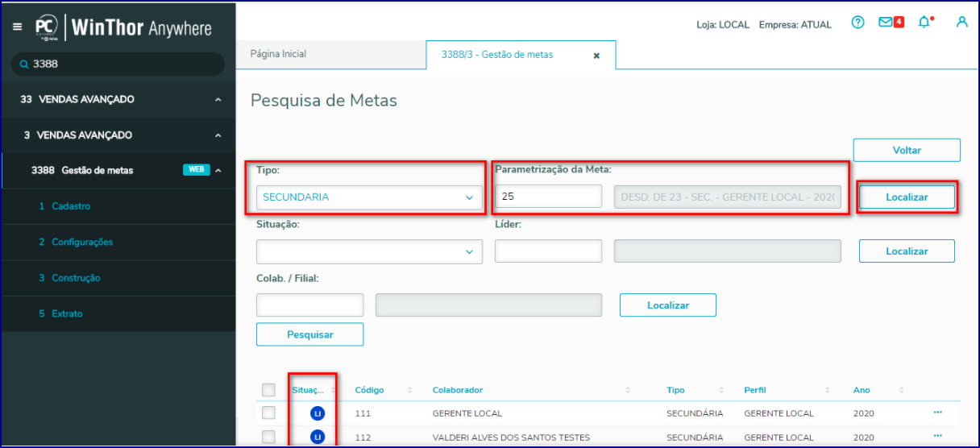Collapse the 33 VENDAS AVANÇADO section
Image resolution: width=980 pixels, height=448 pixels.
(218, 100)
